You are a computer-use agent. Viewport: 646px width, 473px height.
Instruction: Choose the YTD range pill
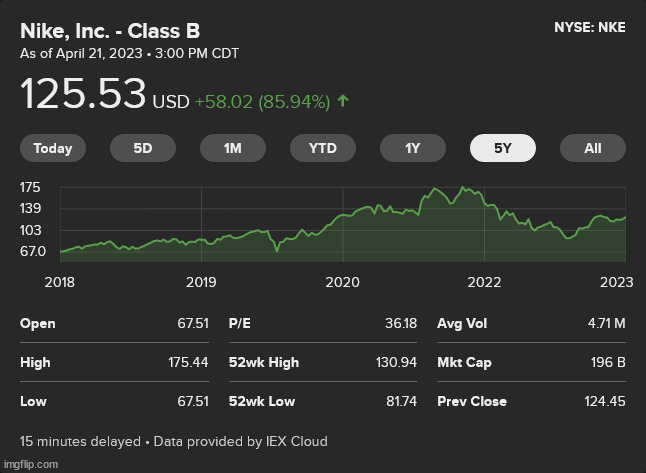point(322,148)
